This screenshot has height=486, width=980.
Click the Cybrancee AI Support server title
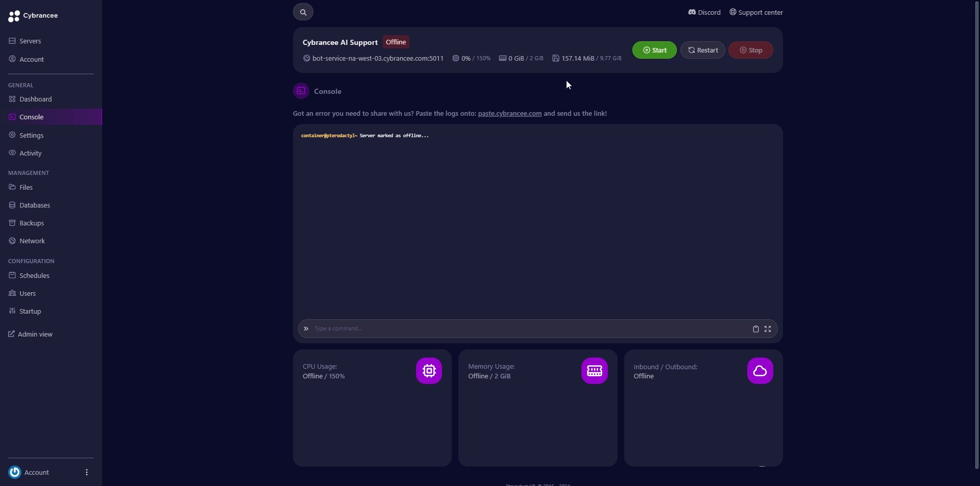[x=340, y=42]
